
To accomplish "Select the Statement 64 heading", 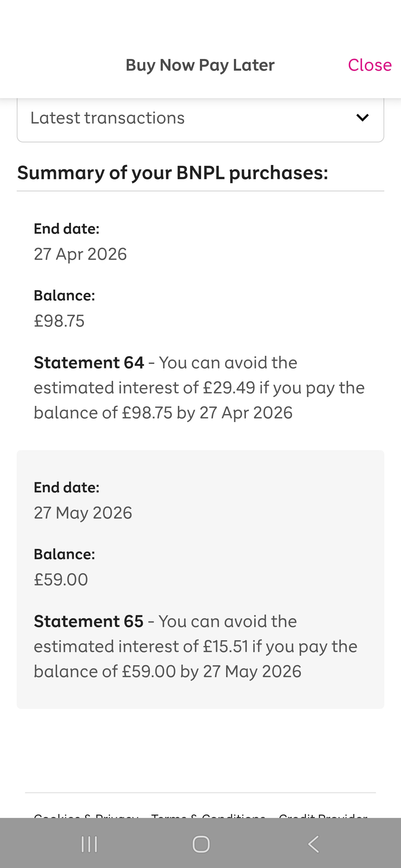I will (x=89, y=363).
